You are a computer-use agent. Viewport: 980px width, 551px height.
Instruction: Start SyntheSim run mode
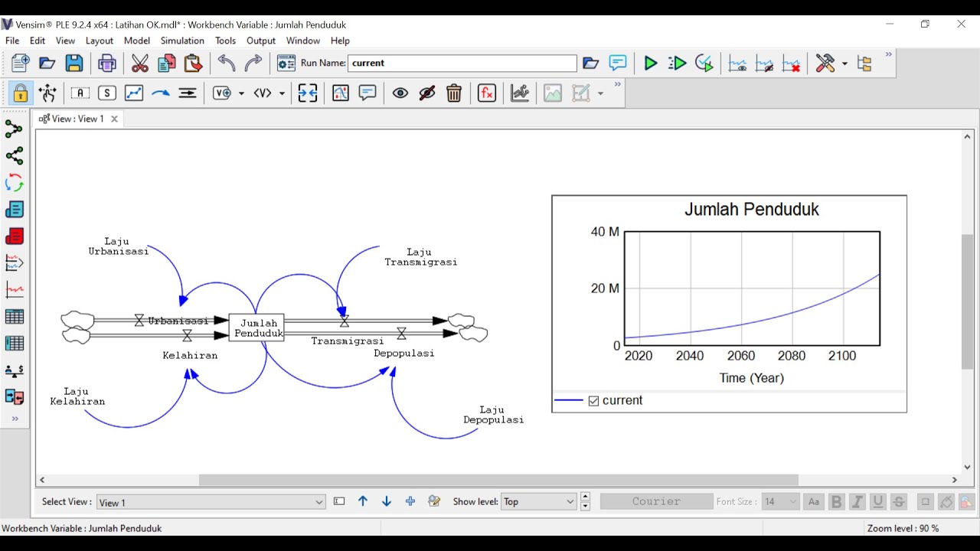pos(677,63)
